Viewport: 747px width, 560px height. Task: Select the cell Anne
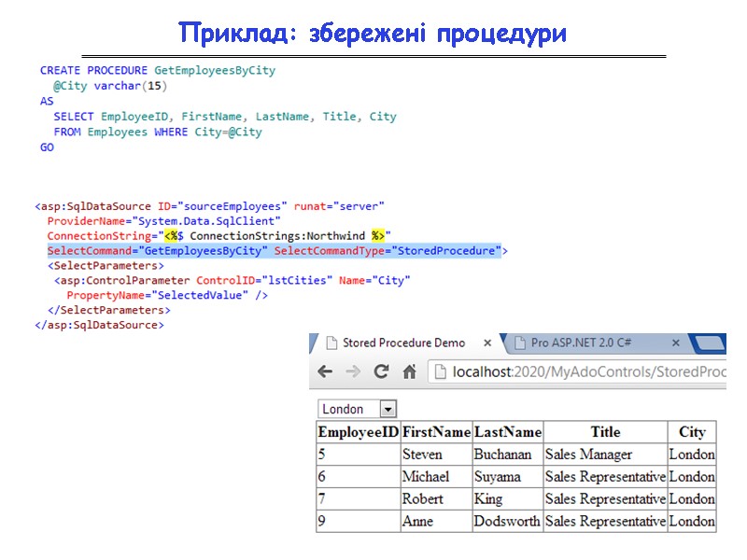tap(436, 521)
